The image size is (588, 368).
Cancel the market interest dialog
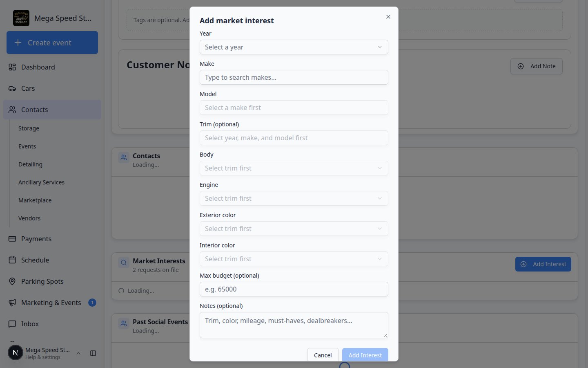tap(323, 355)
